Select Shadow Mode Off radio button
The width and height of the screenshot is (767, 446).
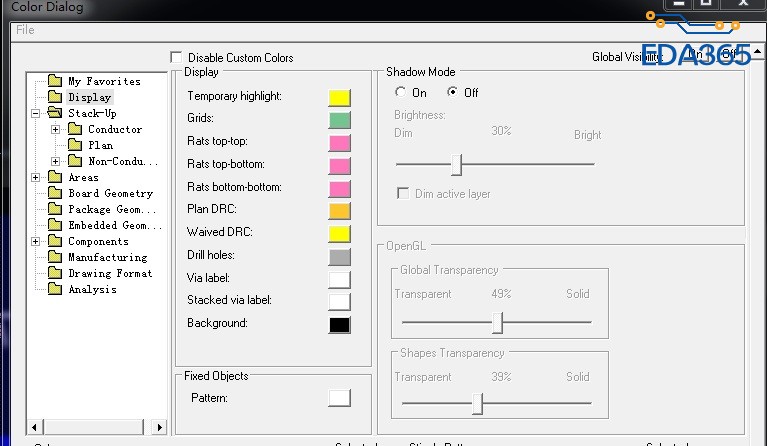453,92
